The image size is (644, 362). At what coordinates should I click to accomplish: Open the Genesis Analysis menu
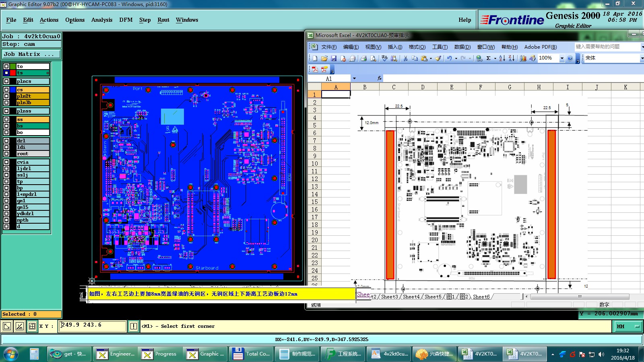[102, 20]
